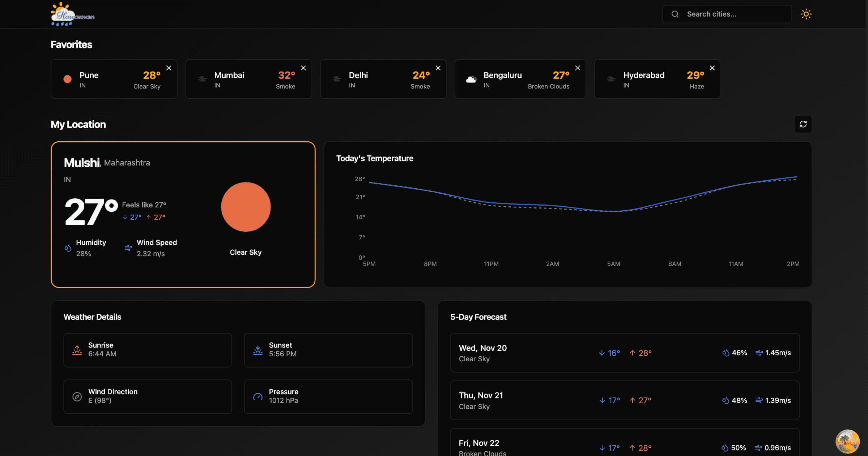The height and width of the screenshot is (456, 868).
Task: Click Hyderabad's haze weather icon
Action: tap(611, 79)
